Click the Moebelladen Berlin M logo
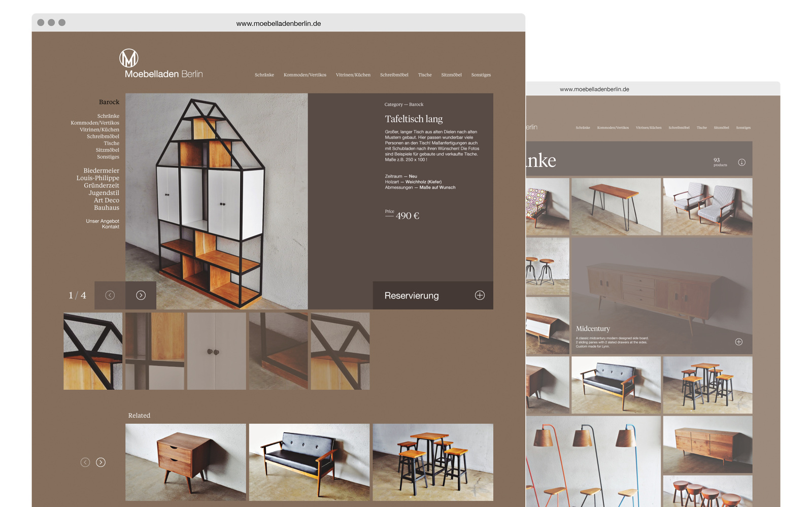Image resolution: width=812 pixels, height=507 pixels. click(x=129, y=58)
